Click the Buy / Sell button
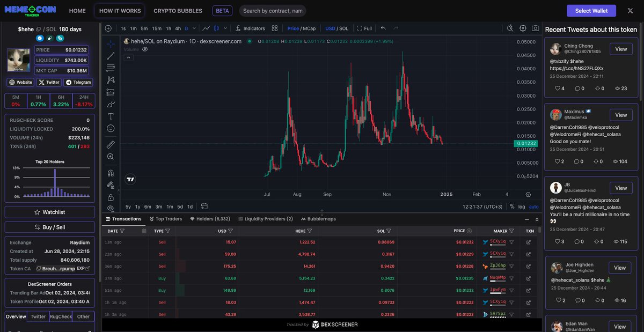This screenshot has width=644, height=332. pyautogui.click(x=50, y=227)
